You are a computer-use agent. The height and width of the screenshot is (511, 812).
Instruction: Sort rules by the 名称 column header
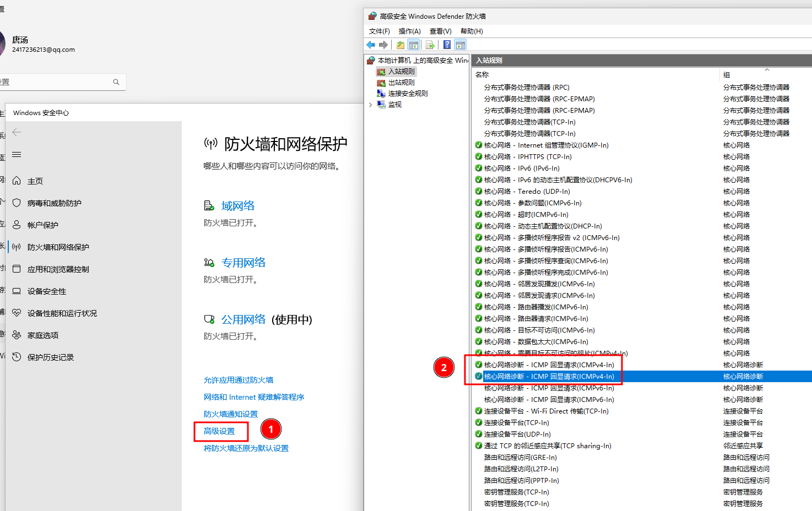[x=482, y=75]
